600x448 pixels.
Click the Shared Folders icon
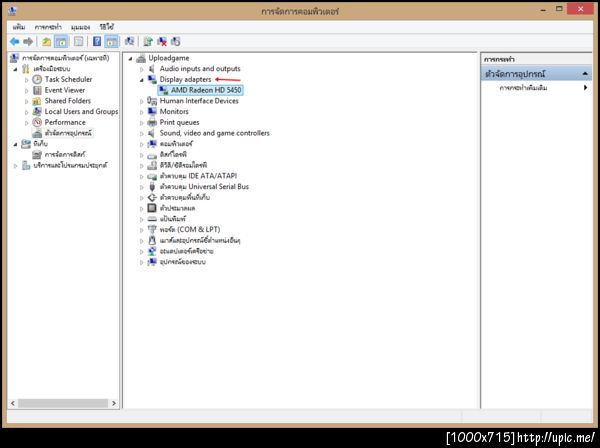(x=37, y=101)
